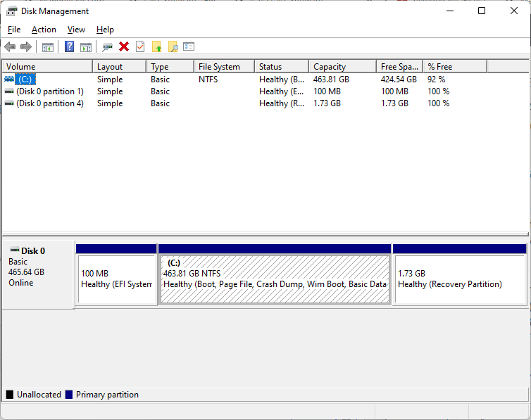The height and width of the screenshot is (420, 531).
Task: Click the red X Delete icon
Action: coord(124,46)
